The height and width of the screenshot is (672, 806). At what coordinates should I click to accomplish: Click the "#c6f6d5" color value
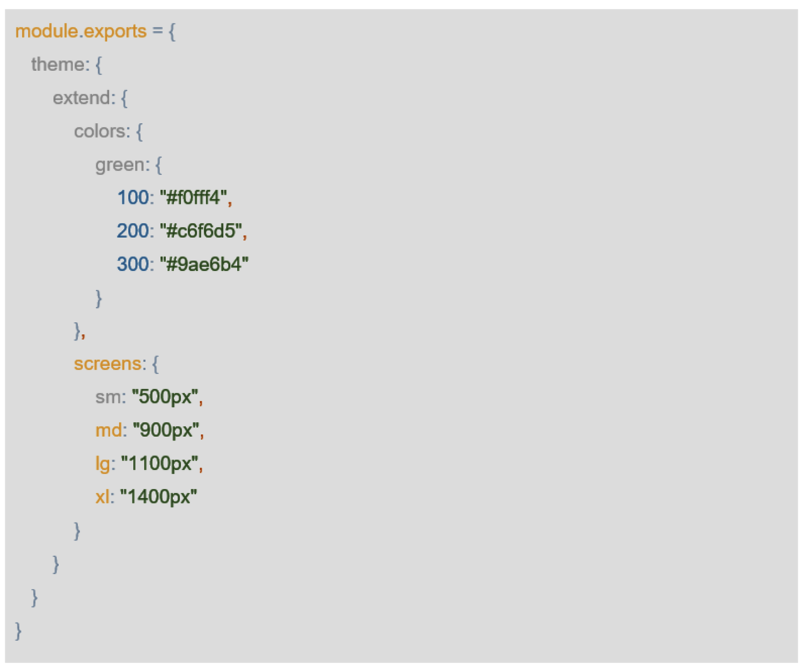click(x=201, y=231)
